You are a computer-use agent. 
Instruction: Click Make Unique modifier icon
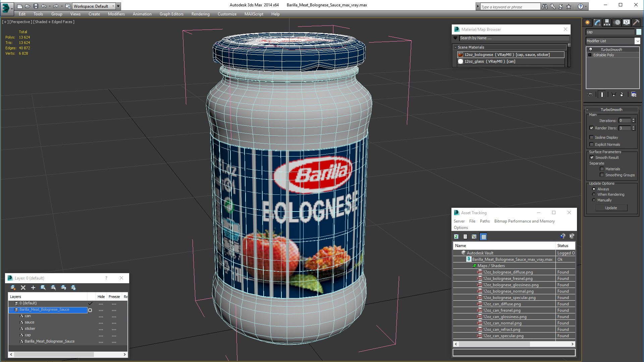click(x=613, y=95)
